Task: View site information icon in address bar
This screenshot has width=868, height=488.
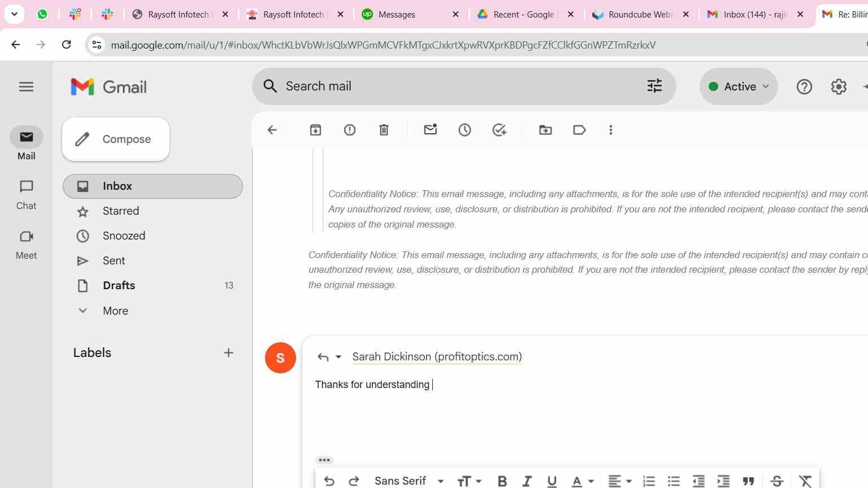Action: pos(97,45)
